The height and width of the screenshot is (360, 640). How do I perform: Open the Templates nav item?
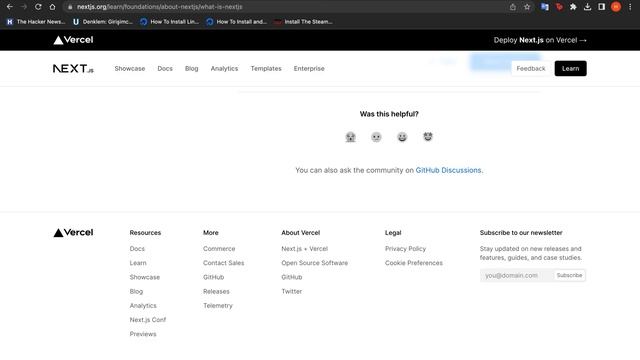(266, 69)
